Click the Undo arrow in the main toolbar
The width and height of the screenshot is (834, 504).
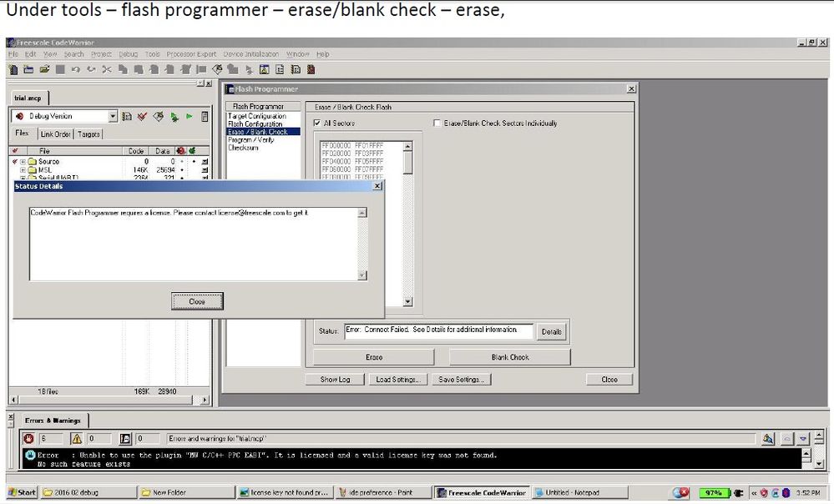(x=75, y=69)
